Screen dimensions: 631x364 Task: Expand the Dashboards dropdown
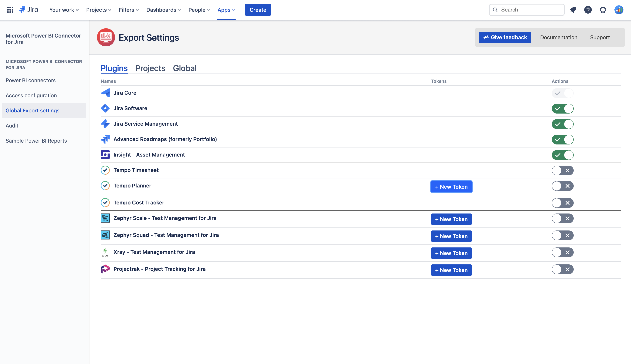click(164, 10)
